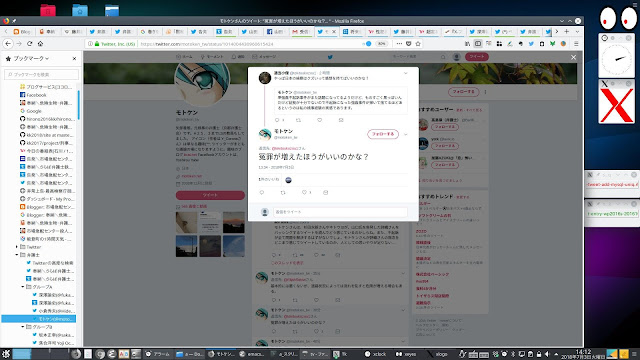This screenshot has width=640, height=360.
Task: Bookmark this page with the star
Action: click(418, 44)
